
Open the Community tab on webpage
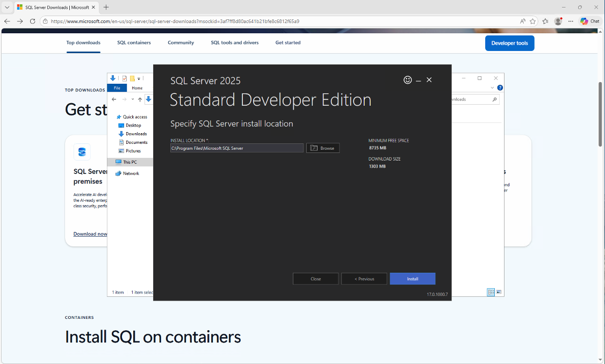pyautogui.click(x=181, y=43)
